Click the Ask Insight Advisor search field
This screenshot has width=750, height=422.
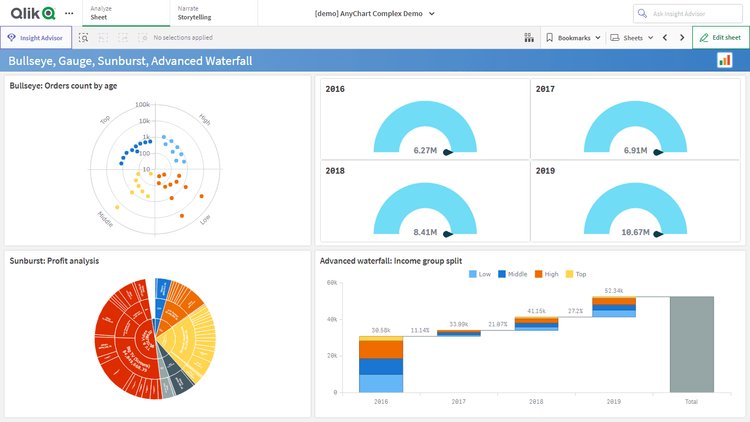click(x=690, y=13)
